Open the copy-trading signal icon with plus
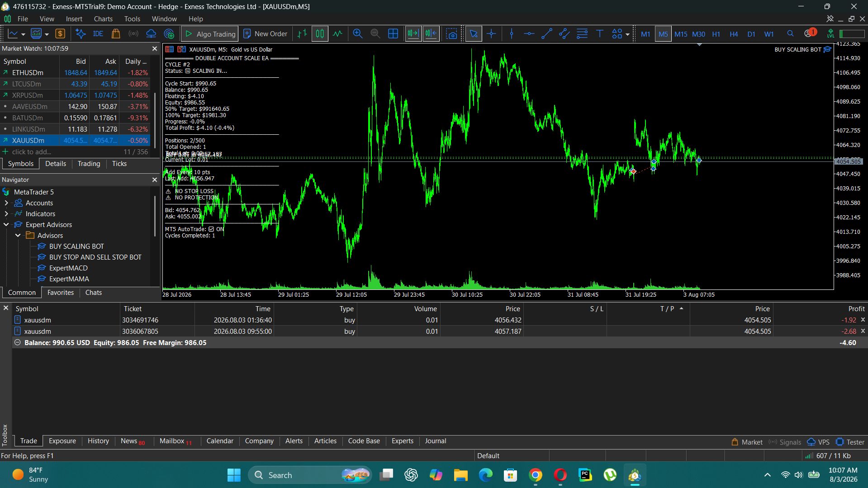Viewport: 868px width, 488px height. tap(169, 34)
